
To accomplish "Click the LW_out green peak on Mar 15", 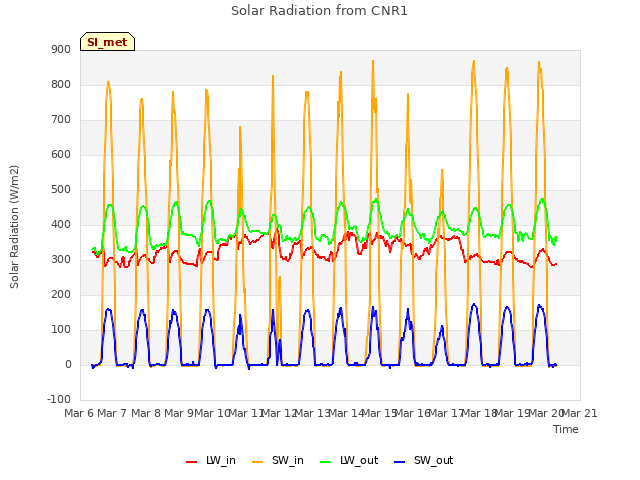I will point(376,199).
